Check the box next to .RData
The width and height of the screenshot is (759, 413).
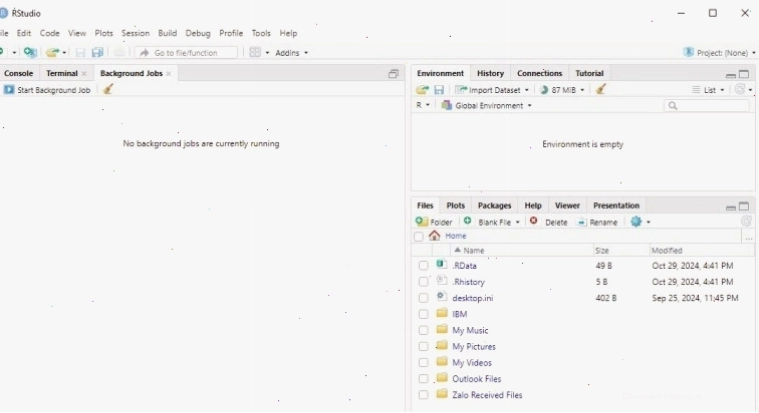(424, 265)
